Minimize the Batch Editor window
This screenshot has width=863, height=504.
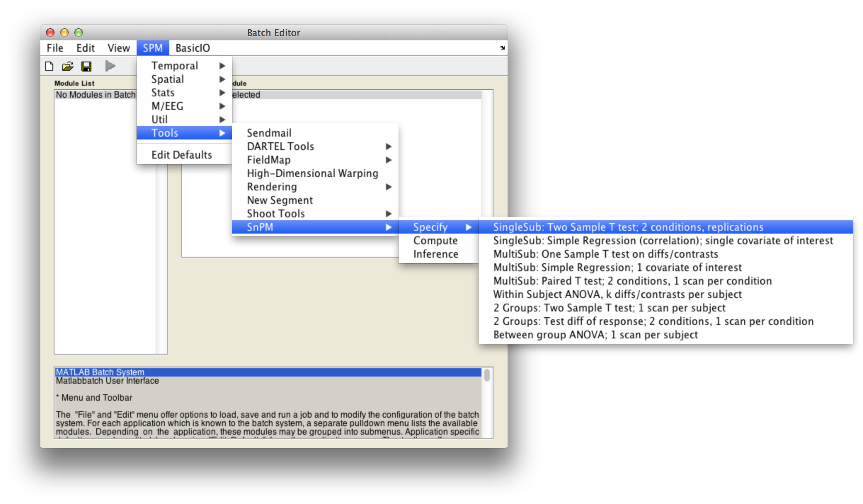[x=64, y=33]
